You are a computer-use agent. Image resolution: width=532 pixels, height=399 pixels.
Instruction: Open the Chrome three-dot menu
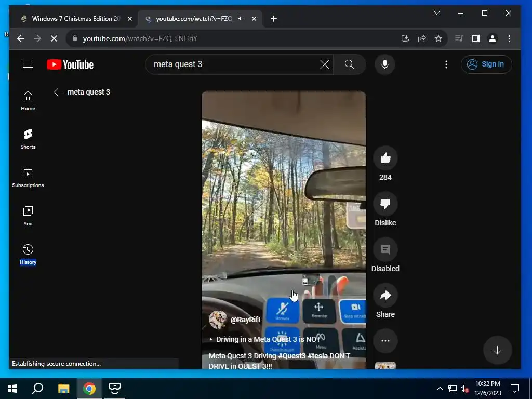coord(509,38)
